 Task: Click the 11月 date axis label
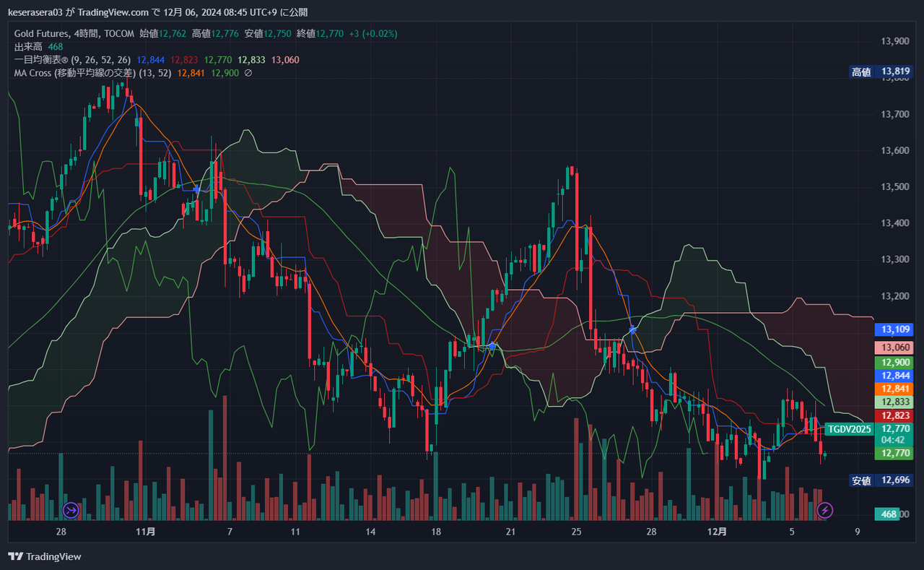pos(146,532)
